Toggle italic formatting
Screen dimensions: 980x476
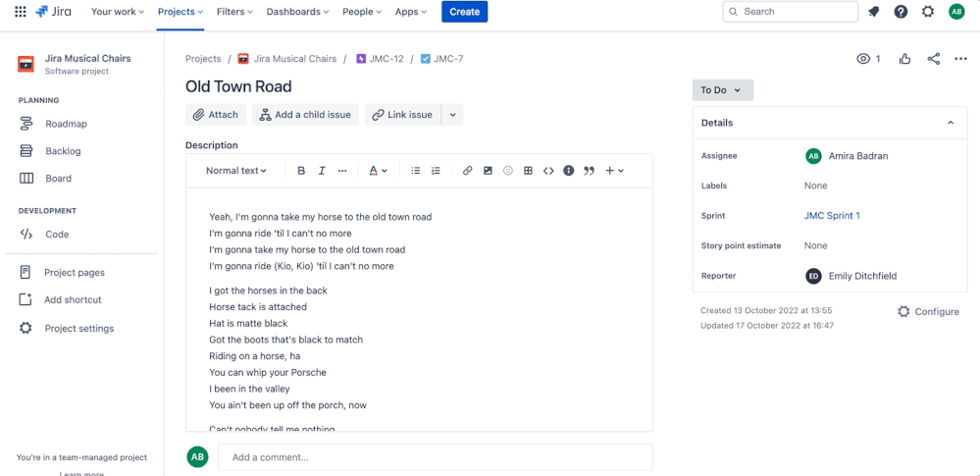click(322, 170)
